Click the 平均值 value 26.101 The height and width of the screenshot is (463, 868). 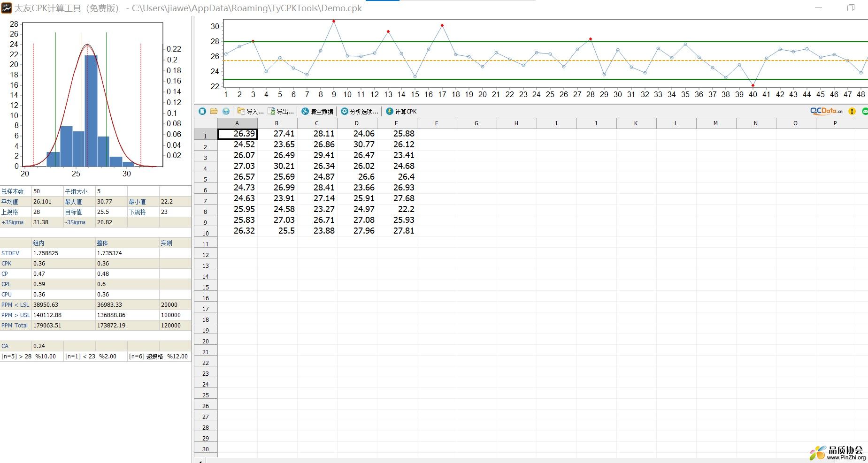(47, 202)
